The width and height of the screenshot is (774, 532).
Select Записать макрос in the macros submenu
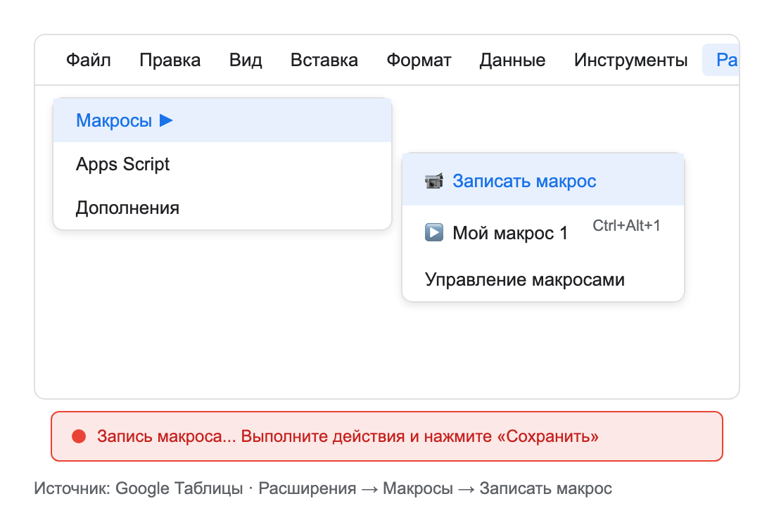(x=526, y=181)
